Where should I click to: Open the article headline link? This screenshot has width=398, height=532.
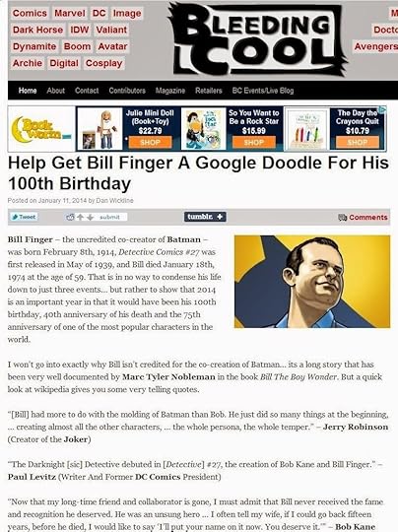[198, 173]
